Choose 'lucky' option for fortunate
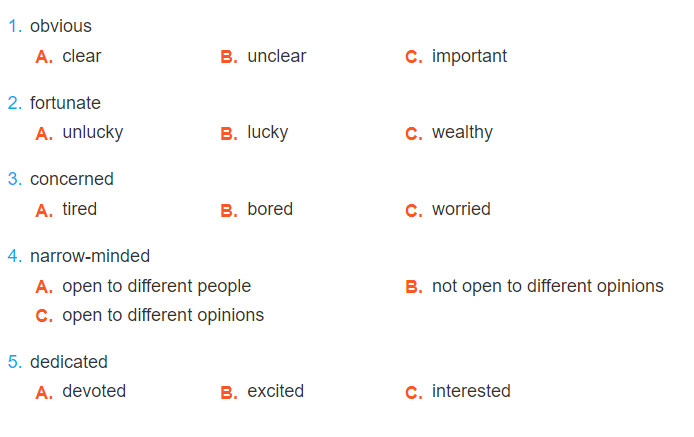 (254, 132)
